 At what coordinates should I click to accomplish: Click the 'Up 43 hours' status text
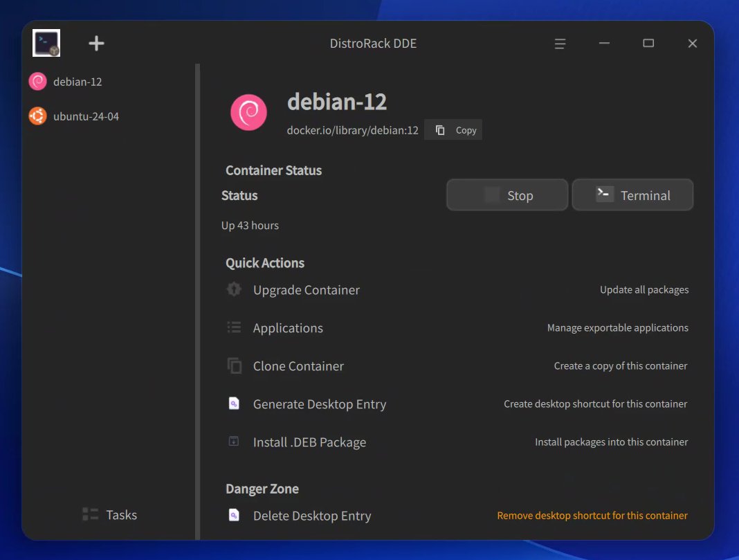tap(250, 226)
